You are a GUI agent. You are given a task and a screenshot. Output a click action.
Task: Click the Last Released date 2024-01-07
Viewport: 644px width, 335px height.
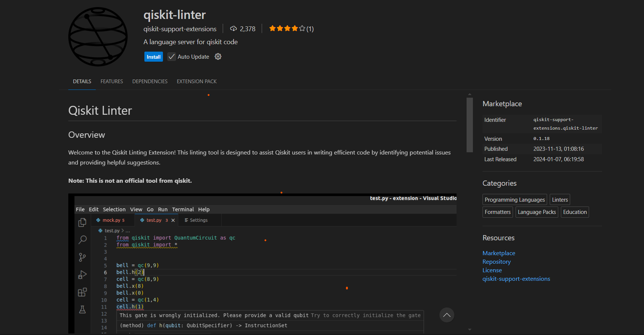(x=559, y=159)
